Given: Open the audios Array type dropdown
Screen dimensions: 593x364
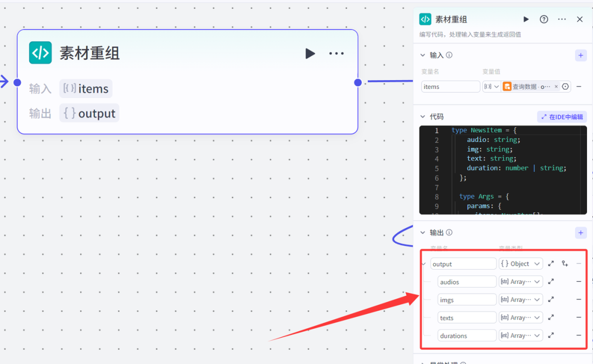Looking at the screenshot, I should [x=521, y=282].
